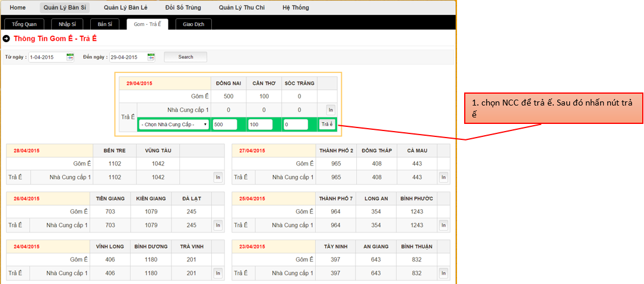The height and width of the screenshot is (284, 644).
Task: Open the Quản Lý Bán Lẻ menu
Action: coord(125,8)
